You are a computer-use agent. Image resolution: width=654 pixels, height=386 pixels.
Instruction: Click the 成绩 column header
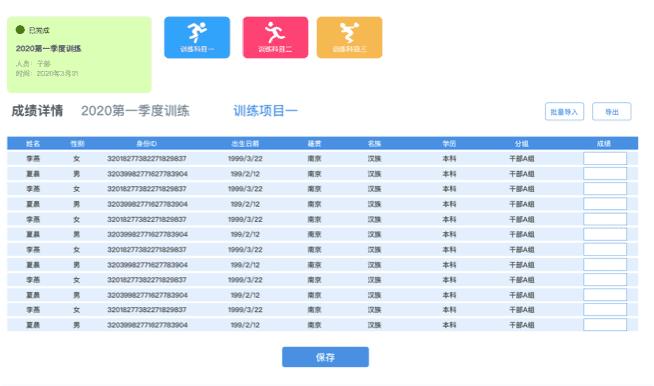point(604,144)
